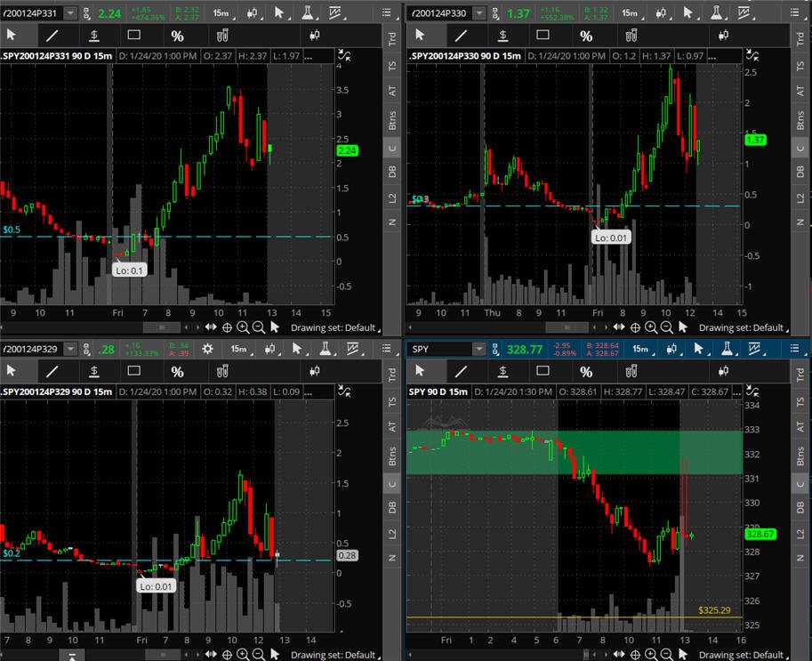Click horizontal scrollbar thumb under top-right chart
Screen dimensions: 812x661
click(567, 327)
